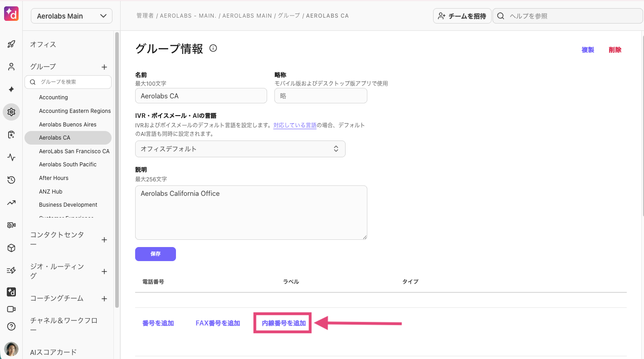Select the Accounting group

coord(54,97)
